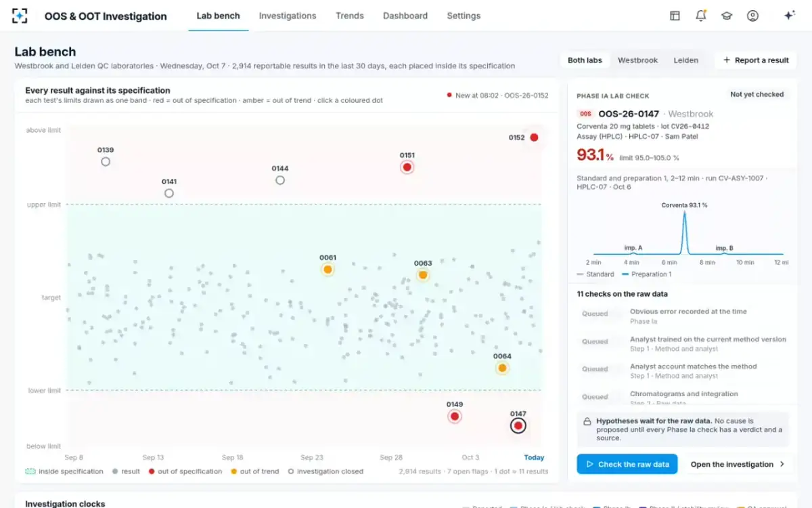Click the Not yet checked status badge
812x508 pixels.
(757, 95)
